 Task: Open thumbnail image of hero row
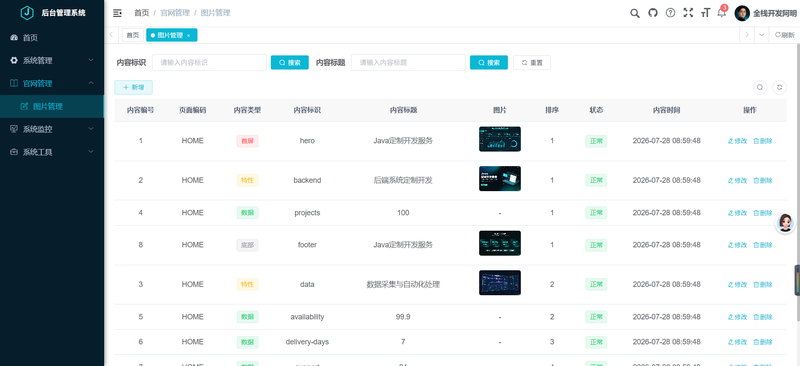pyautogui.click(x=499, y=139)
